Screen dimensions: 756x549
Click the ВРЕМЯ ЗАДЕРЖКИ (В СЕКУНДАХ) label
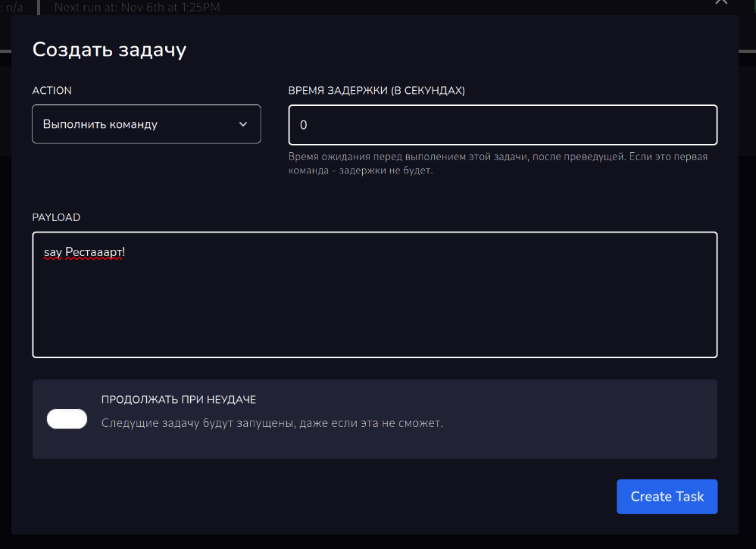(376, 90)
